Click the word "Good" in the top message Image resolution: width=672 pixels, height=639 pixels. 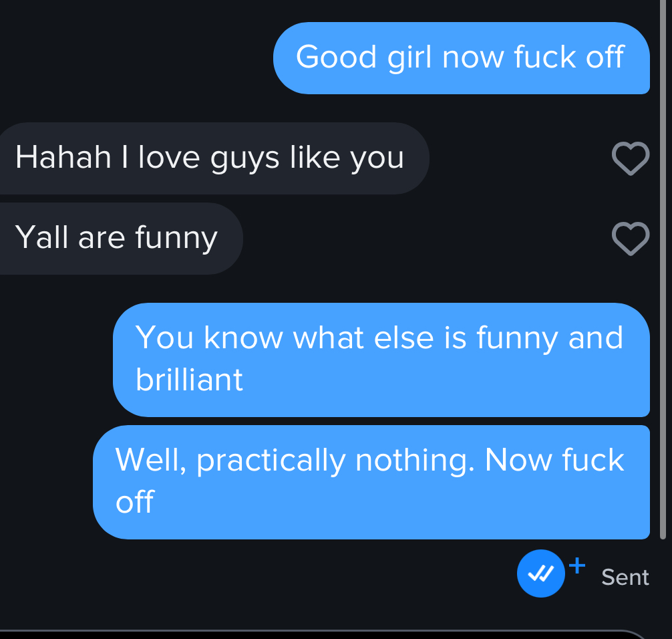337,57
